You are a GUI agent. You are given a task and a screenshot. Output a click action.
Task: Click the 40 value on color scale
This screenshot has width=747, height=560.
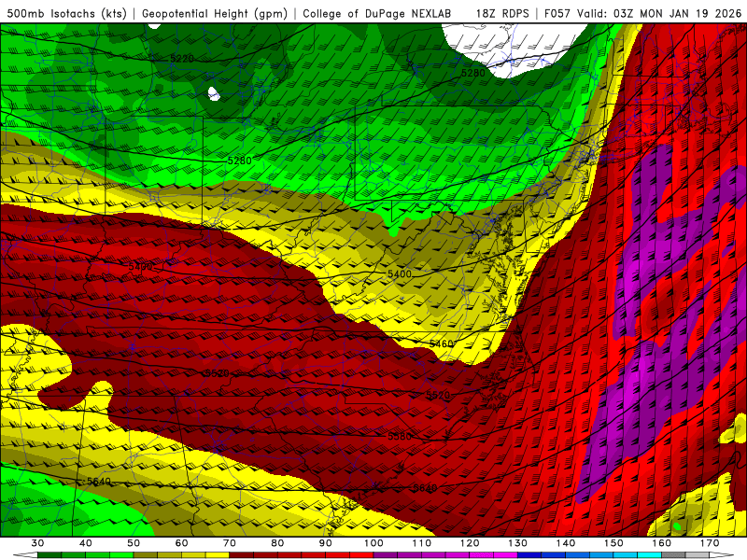(85, 543)
